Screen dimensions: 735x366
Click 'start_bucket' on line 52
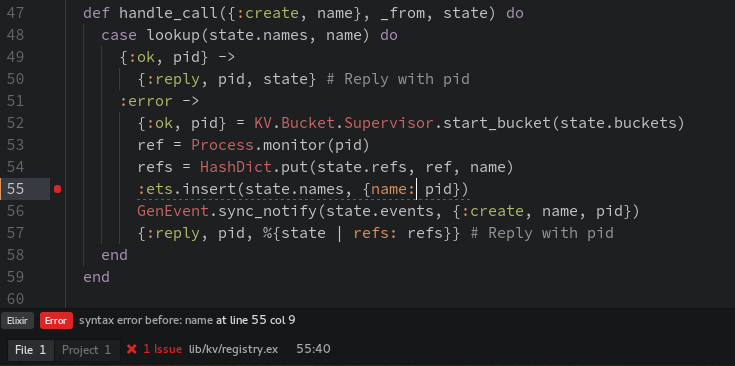(x=497, y=123)
